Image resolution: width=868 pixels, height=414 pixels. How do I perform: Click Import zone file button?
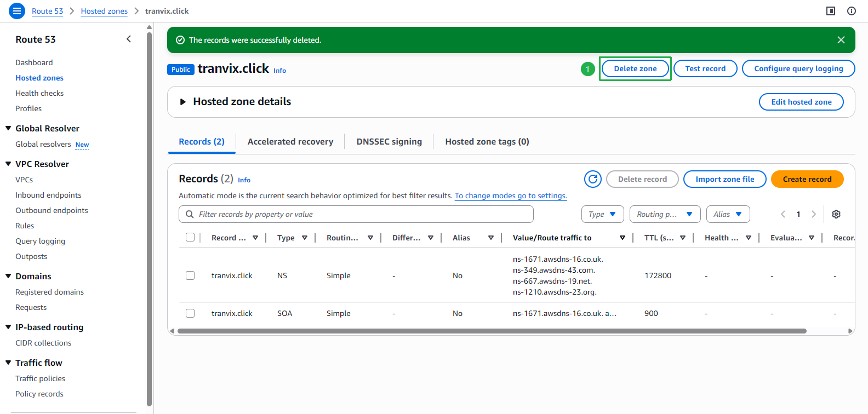725,179
